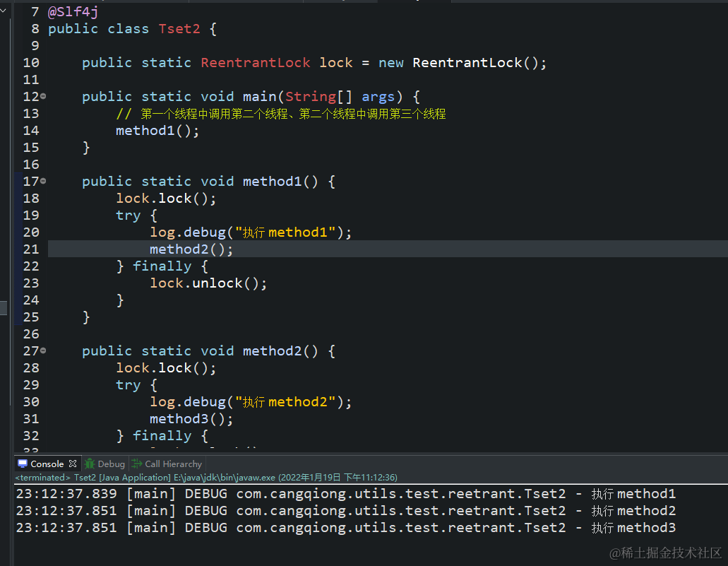
Task: Click the method1(); call in main
Action: point(157,131)
